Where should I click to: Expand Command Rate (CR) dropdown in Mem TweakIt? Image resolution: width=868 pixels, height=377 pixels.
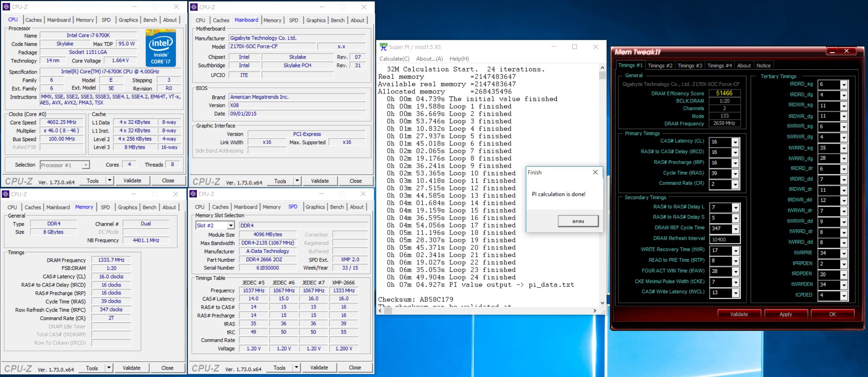pyautogui.click(x=735, y=184)
